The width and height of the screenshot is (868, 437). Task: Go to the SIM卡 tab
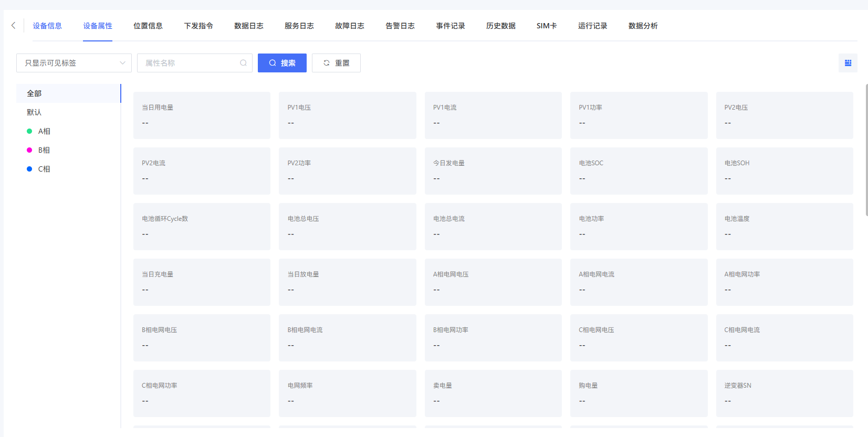[x=547, y=26]
